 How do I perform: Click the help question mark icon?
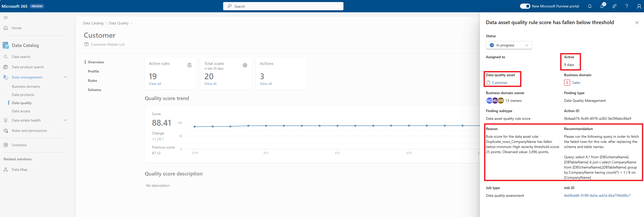627,6
